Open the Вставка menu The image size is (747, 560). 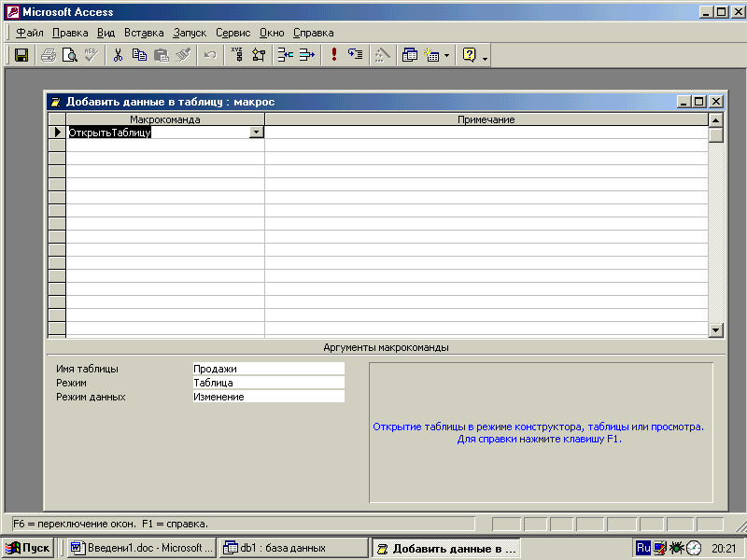(144, 33)
